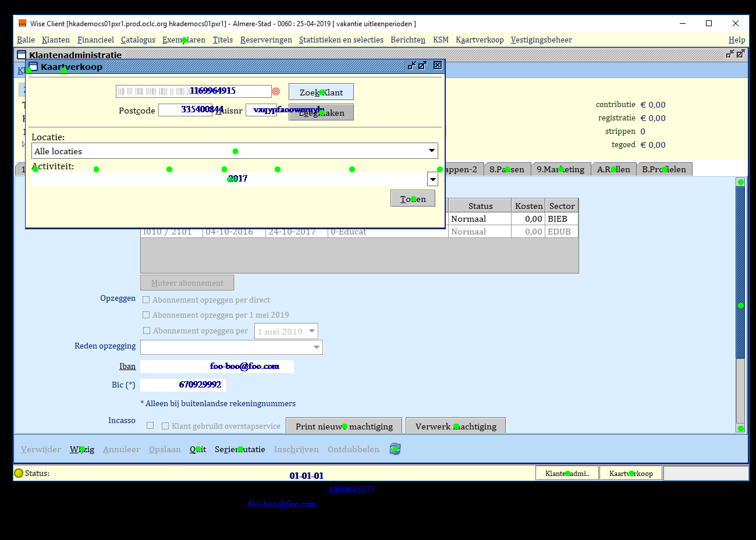Click the Kaartverkoop dialog window icon
The width and height of the screenshot is (756, 540).
(x=33, y=66)
